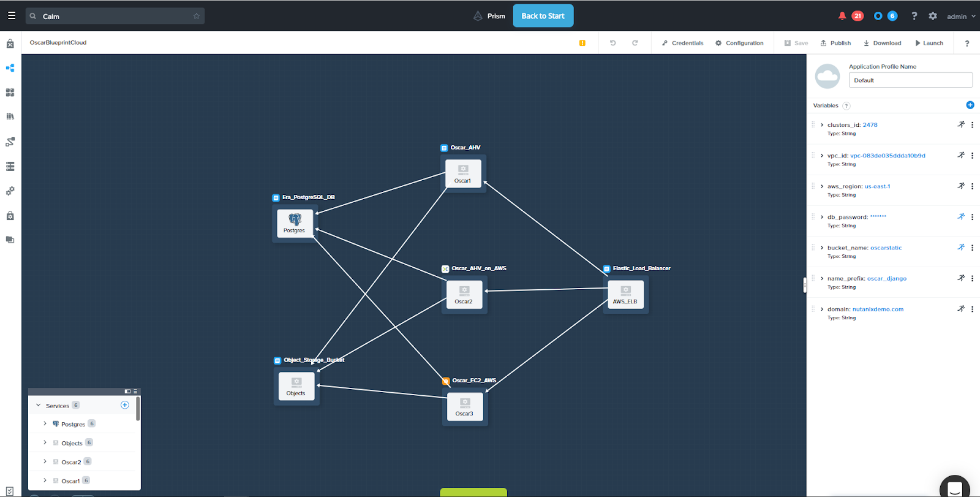The image size is (980, 497).
Task: Open more options for domain variable
Action: coord(972,309)
